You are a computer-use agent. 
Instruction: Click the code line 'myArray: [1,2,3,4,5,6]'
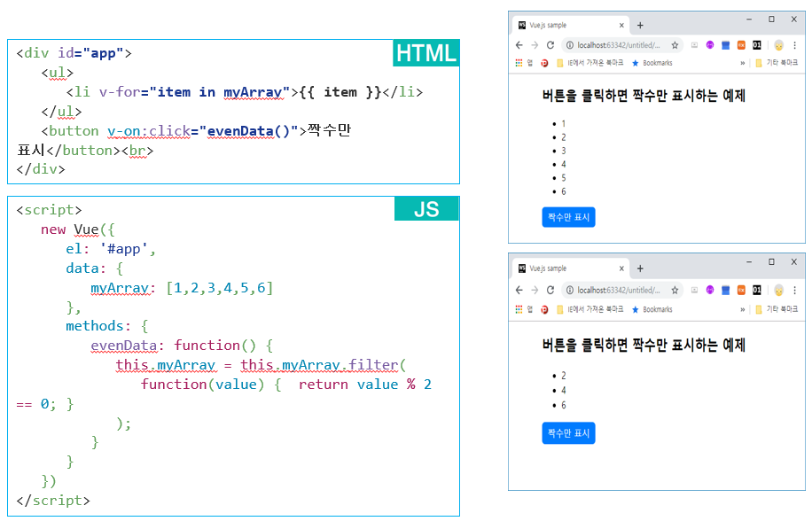coord(182,288)
